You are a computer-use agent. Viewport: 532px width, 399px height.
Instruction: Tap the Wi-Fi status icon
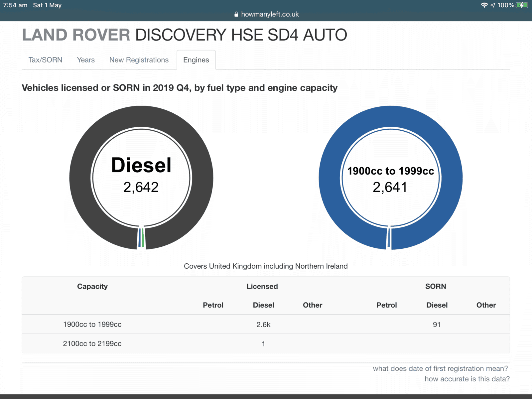484,5
